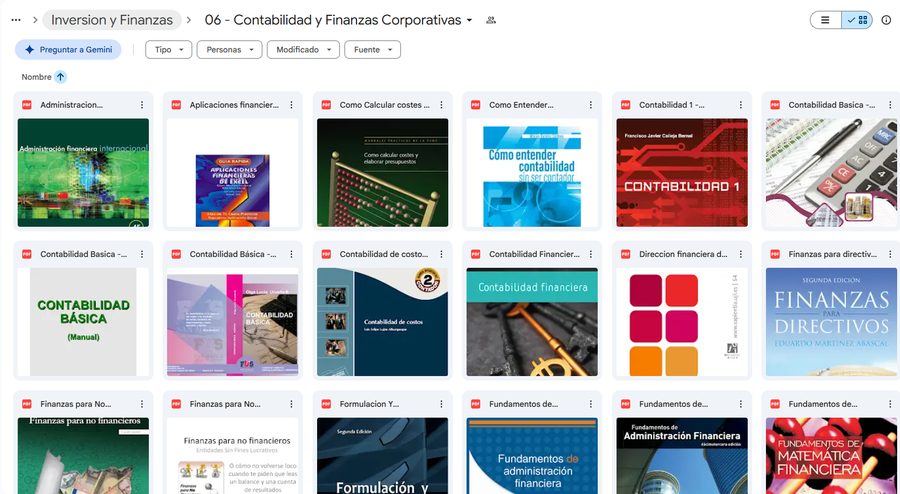Viewport: 900px width, 494px height.
Task: Click 06 - Contabilidad y Finanzas Corporativas title
Action: 333,20
